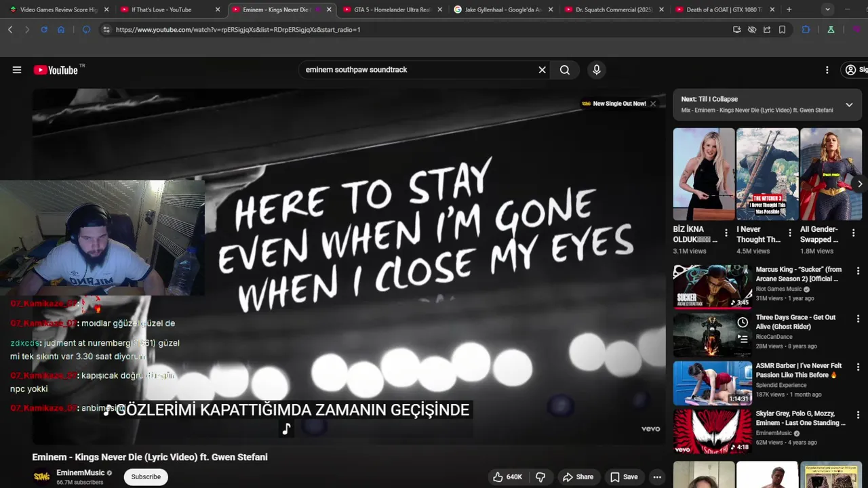Share this page from address bar icon
This screenshot has height=488, width=868.
[x=767, y=30]
